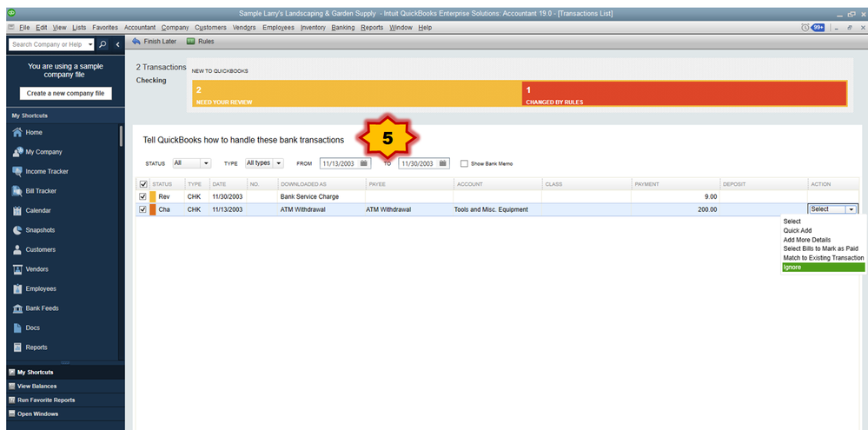Open the FROM date calendar picker

pos(364,163)
